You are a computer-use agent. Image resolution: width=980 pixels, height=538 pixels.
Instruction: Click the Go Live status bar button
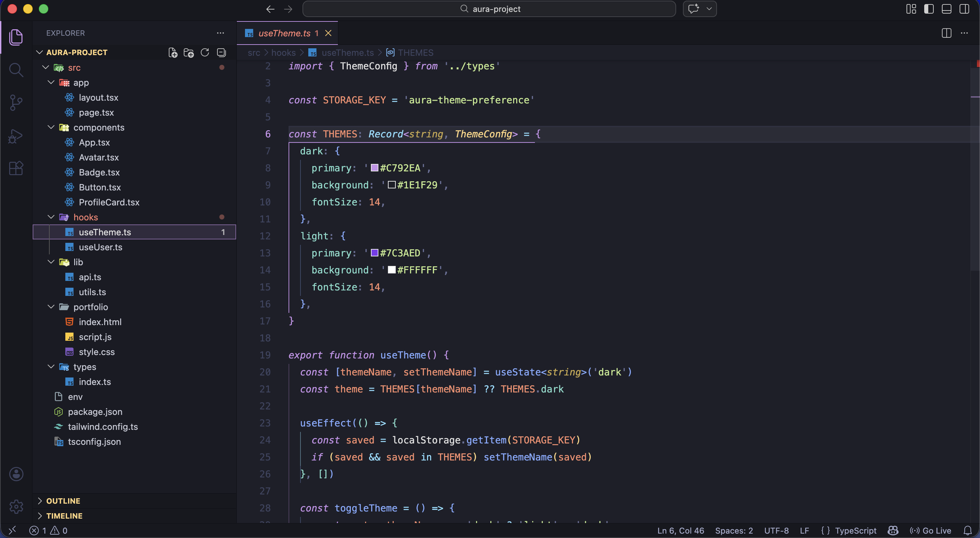point(931,531)
